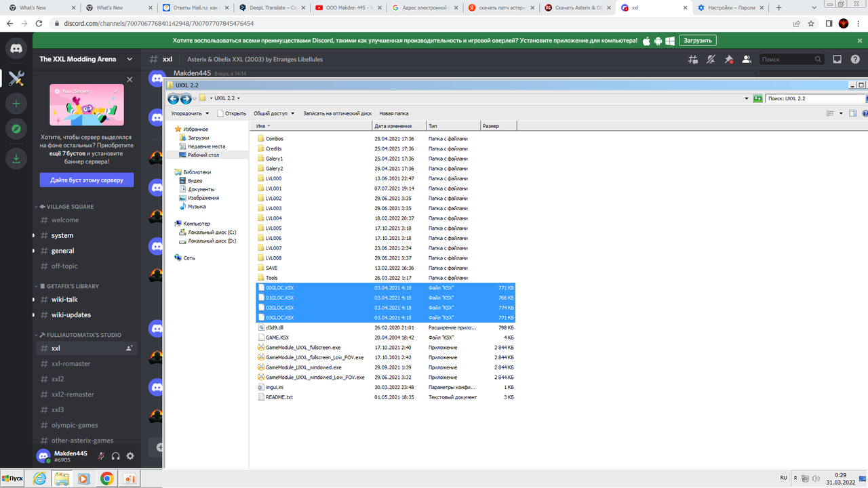
Task: Toggle channel notification mute bell icon
Action: [711, 59]
